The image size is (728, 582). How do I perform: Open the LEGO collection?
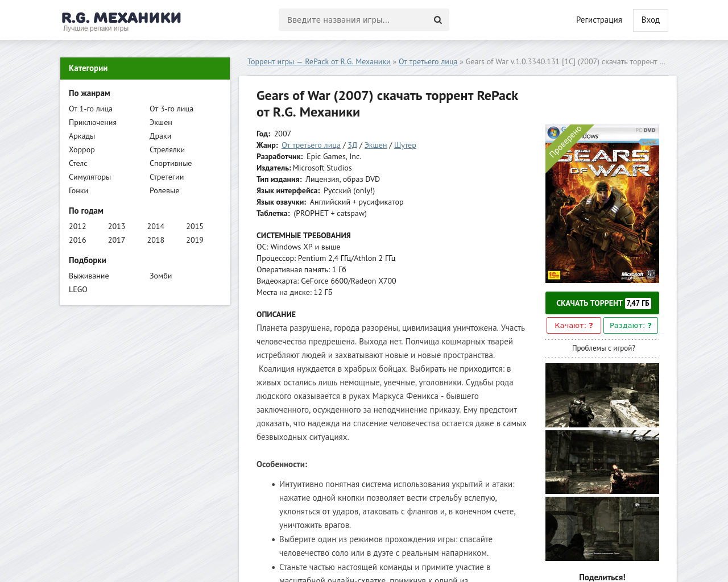(78, 289)
